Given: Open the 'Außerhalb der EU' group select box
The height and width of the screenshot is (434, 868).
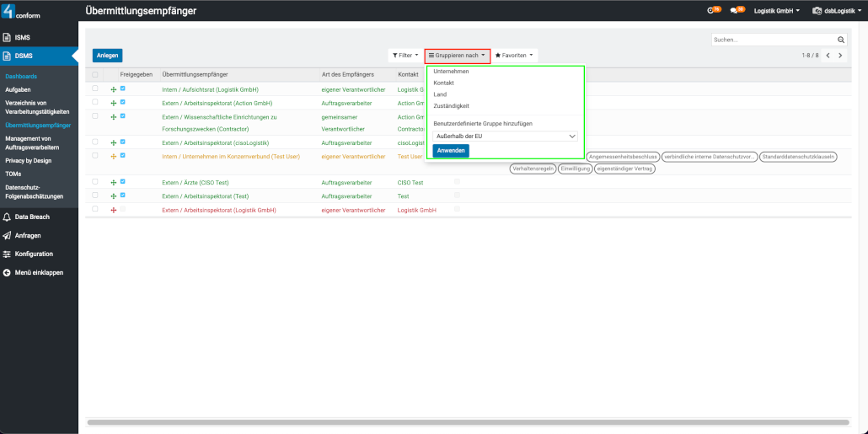Looking at the screenshot, I should pos(506,136).
